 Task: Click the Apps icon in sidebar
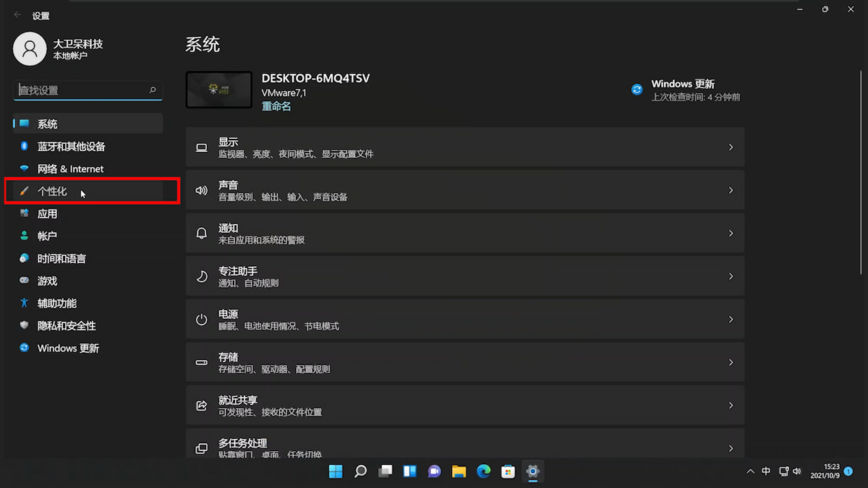[24, 213]
